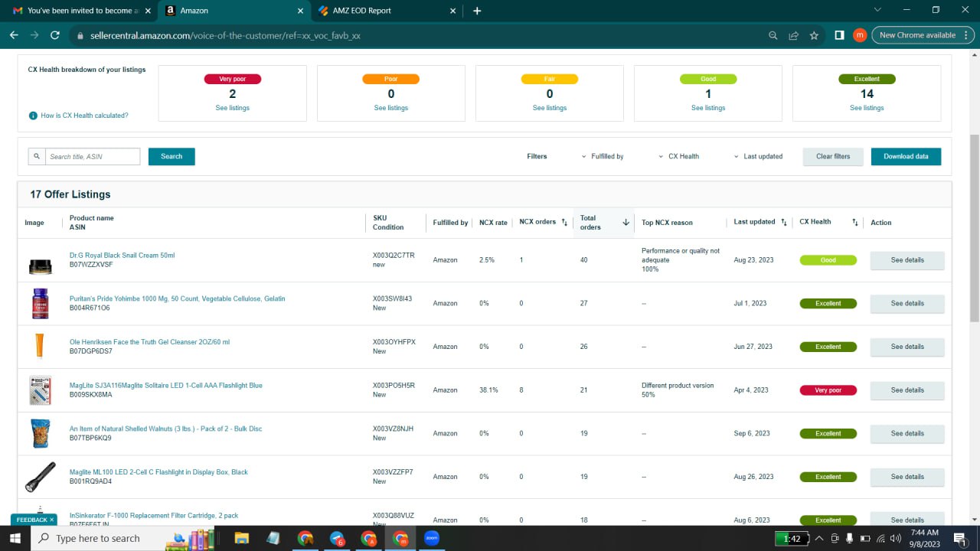980x551 pixels.
Task: Open Dr.G Royal Black Snail Cream thumbnail
Action: pyautogui.click(x=40, y=266)
